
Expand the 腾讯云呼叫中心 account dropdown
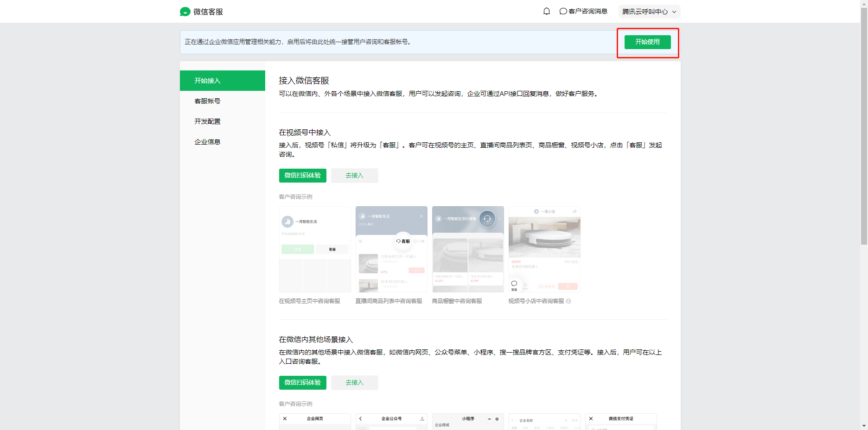coord(649,12)
